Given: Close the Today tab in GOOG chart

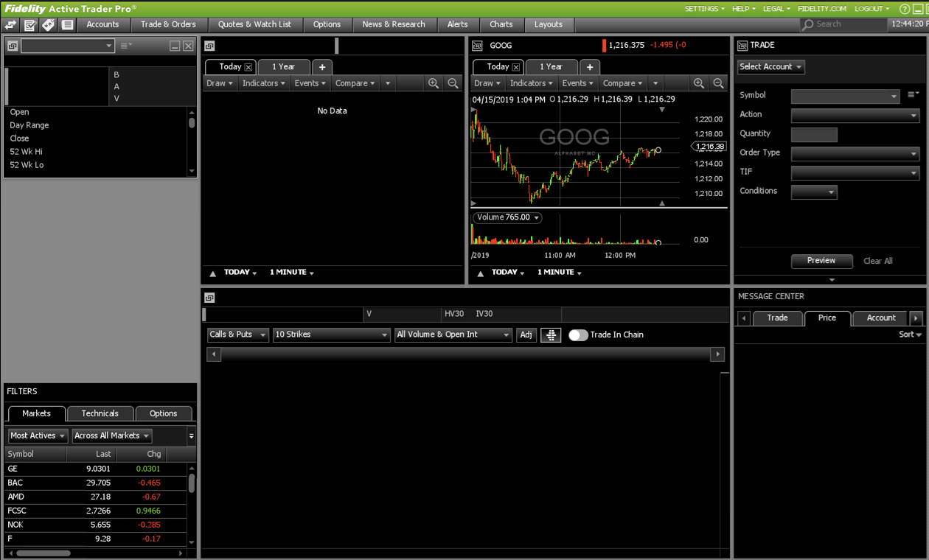Looking at the screenshot, I should 516,67.
